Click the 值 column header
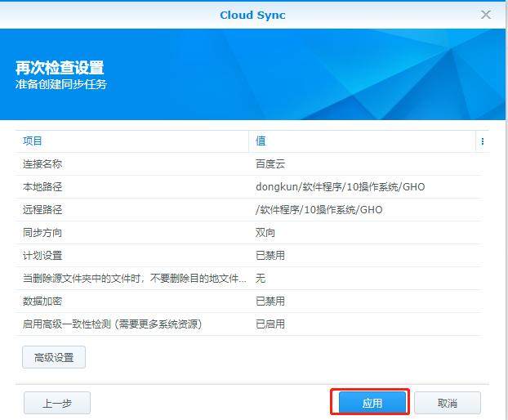This screenshot has height=420, width=508. 261,141
